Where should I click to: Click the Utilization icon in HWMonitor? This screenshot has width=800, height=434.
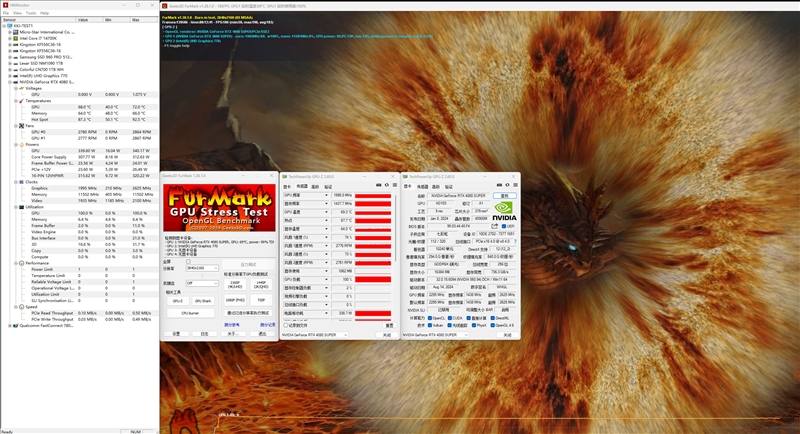21,207
